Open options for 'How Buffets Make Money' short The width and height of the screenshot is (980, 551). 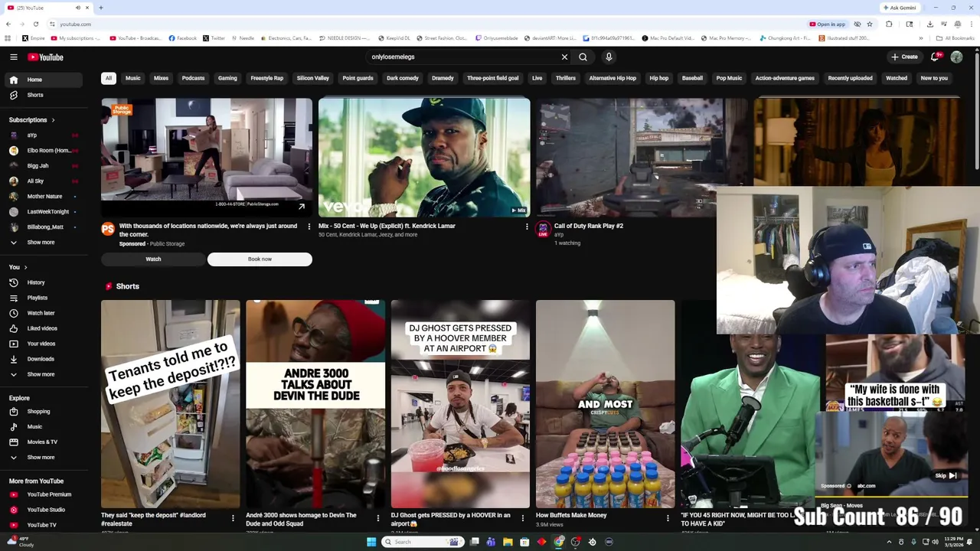pos(668,518)
